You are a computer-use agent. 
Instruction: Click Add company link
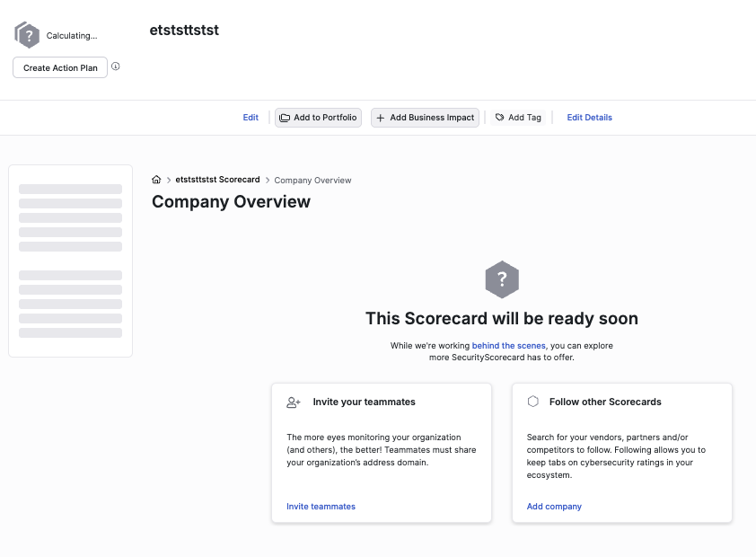(554, 507)
